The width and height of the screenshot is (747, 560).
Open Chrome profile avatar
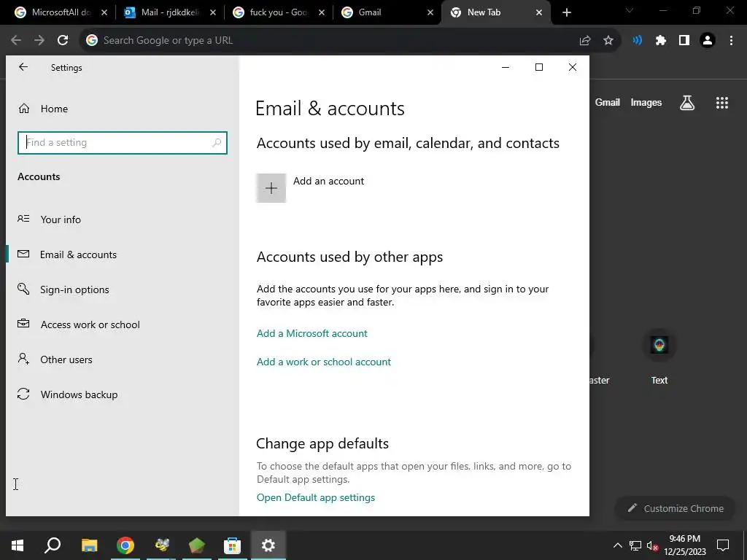click(708, 41)
